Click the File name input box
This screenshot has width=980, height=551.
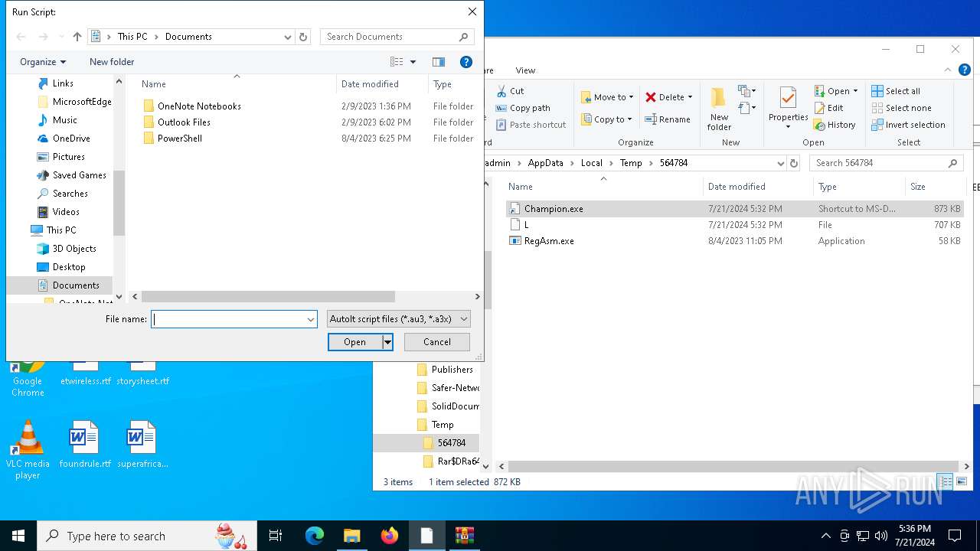(228, 319)
